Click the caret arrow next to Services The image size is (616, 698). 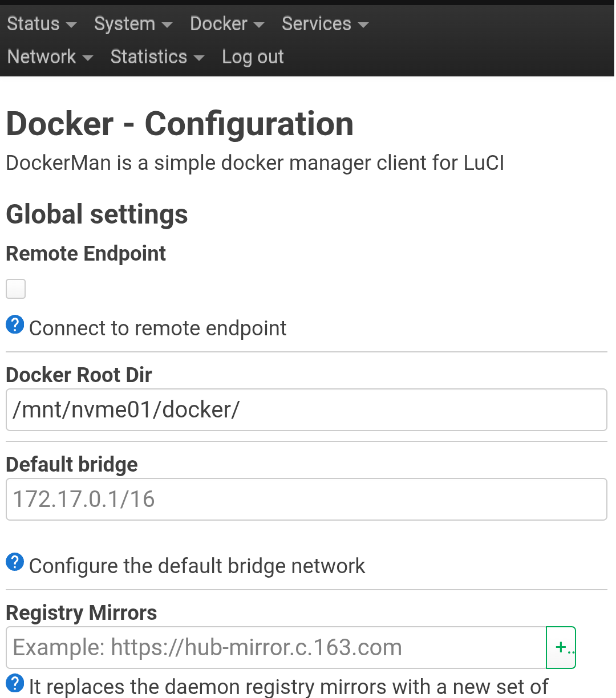(363, 26)
